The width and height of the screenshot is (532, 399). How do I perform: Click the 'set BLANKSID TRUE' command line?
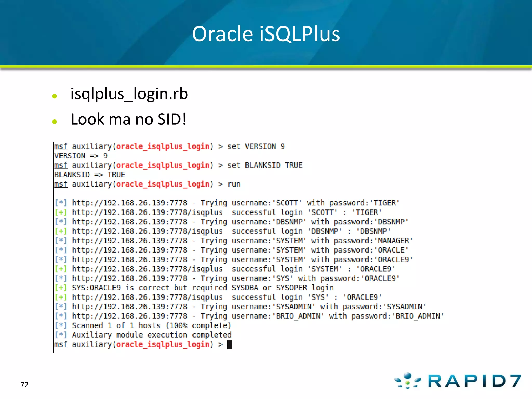click(x=178, y=165)
